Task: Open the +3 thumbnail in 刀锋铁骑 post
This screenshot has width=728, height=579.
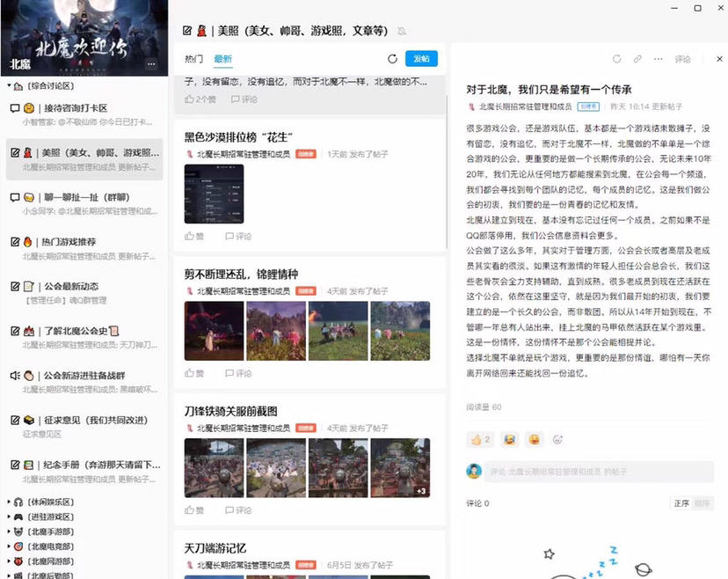Action: point(400,468)
